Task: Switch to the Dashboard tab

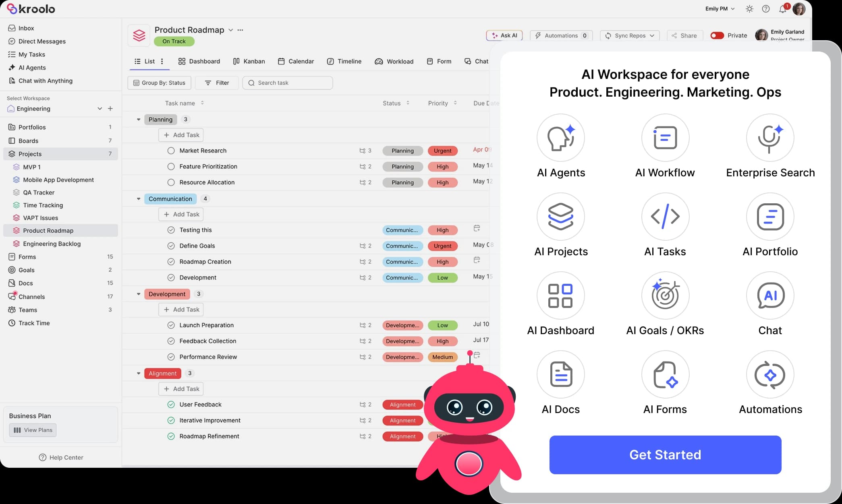Action: click(x=199, y=61)
